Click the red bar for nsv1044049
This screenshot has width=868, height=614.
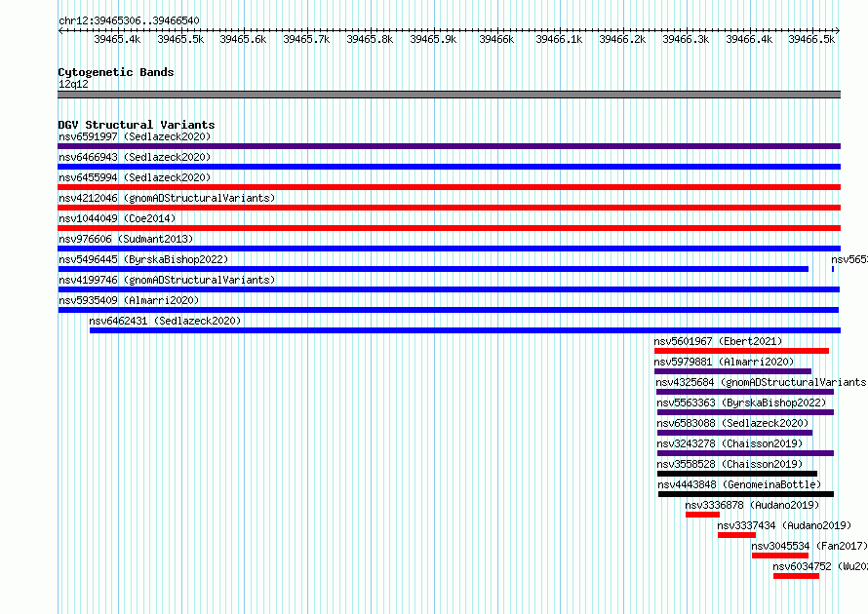pyautogui.click(x=449, y=228)
